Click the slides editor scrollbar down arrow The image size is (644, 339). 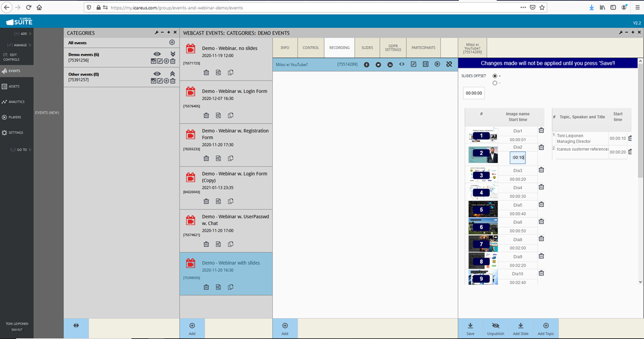coord(640,282)
